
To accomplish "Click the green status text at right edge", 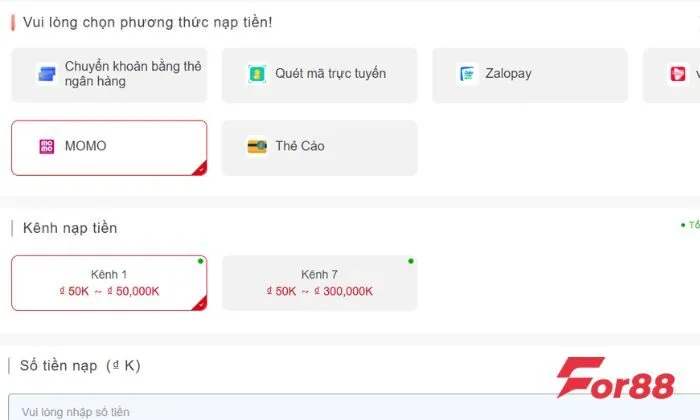I will click(x=690, y=226).
